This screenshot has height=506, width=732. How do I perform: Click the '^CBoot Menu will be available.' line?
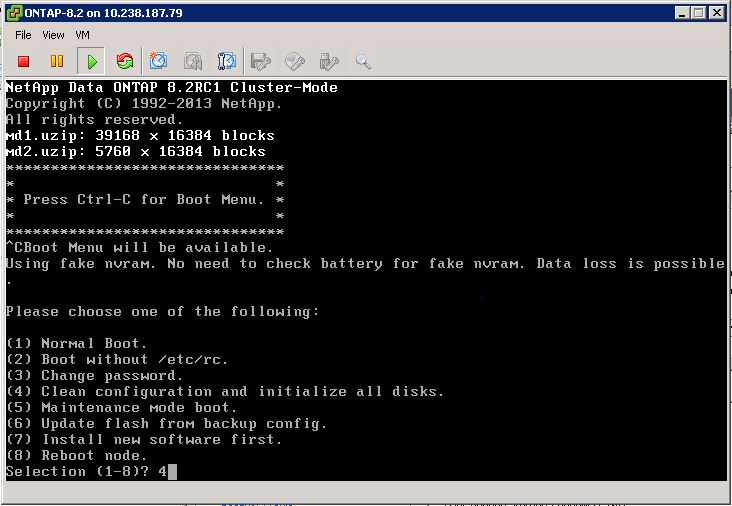[x=139, y=247]
